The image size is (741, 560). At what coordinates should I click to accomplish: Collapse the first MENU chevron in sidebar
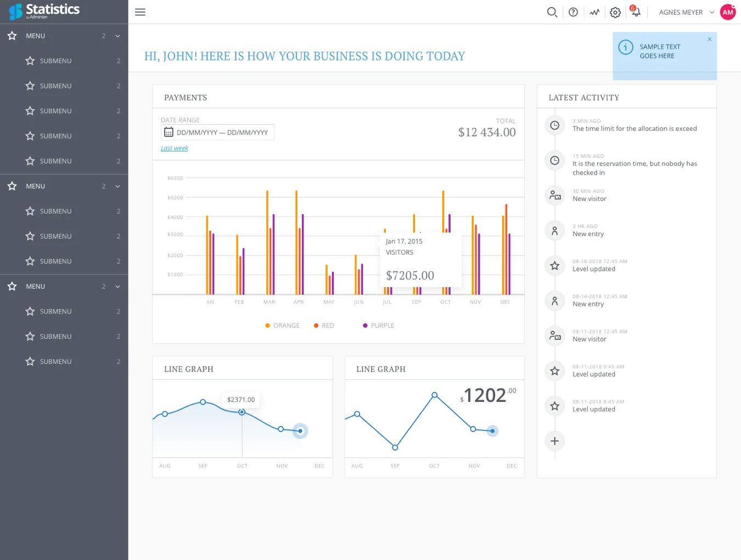[117, 36]
